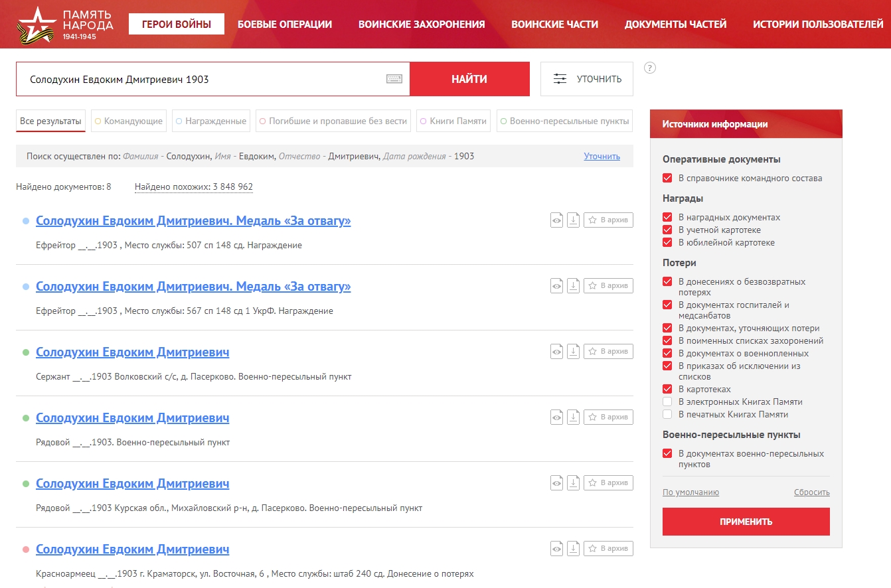Image resolution: width=891 pixels, height=588 pixels.
Task: Switch to the Награжденные results tab
Action: (211, 121)
